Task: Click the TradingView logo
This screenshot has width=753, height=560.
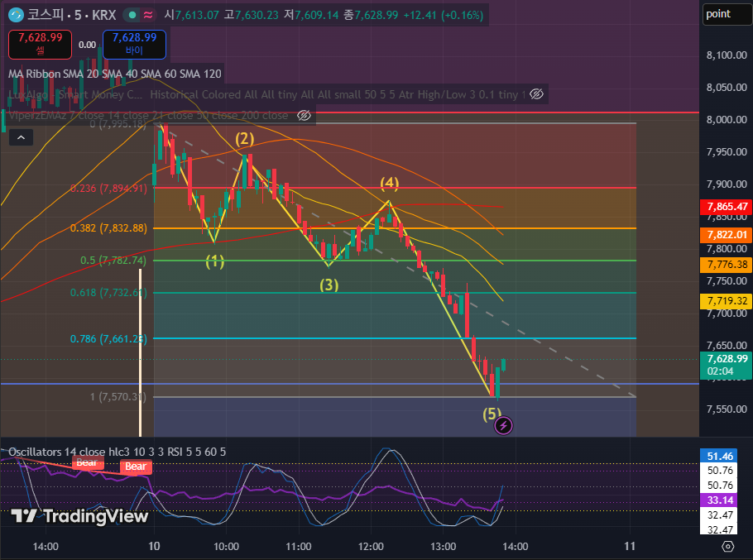Action: coord(79,516)
